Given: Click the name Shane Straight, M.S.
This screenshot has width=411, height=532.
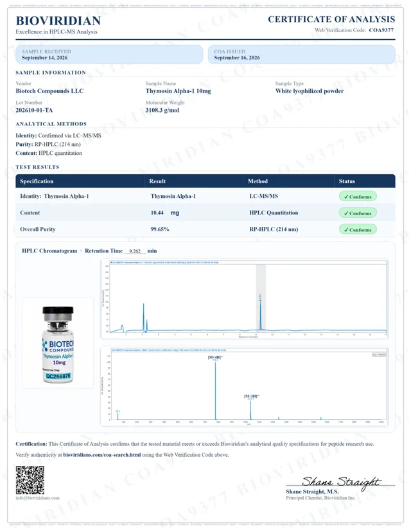Looking at the screenshot, I should (312, 492).
